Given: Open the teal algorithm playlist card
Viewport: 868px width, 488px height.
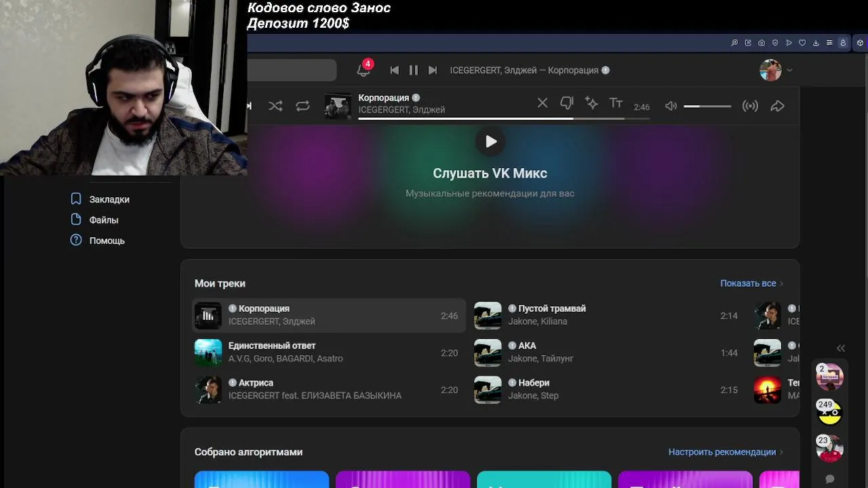Looking at the screenshot, I should [x=544, y=479].
